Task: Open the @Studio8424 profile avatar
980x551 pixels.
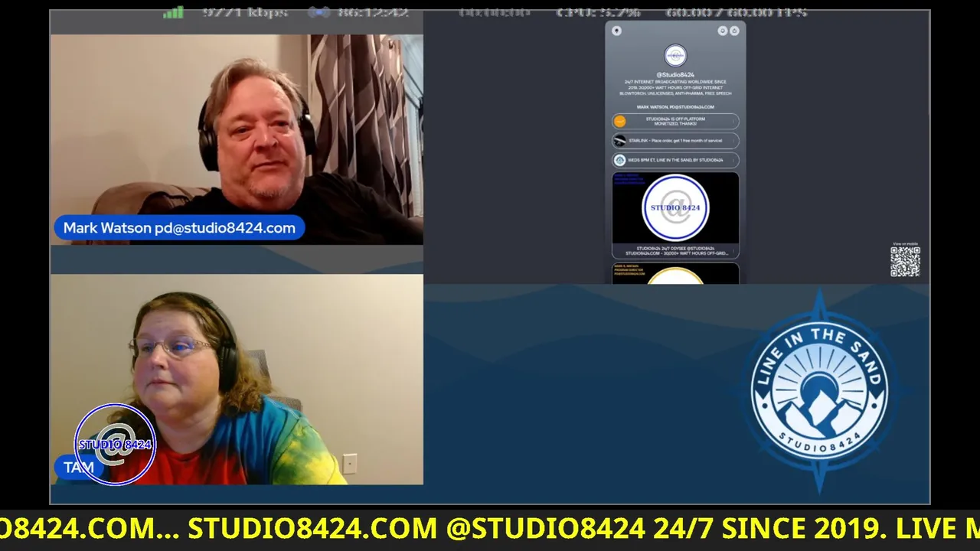Action: 675,56
